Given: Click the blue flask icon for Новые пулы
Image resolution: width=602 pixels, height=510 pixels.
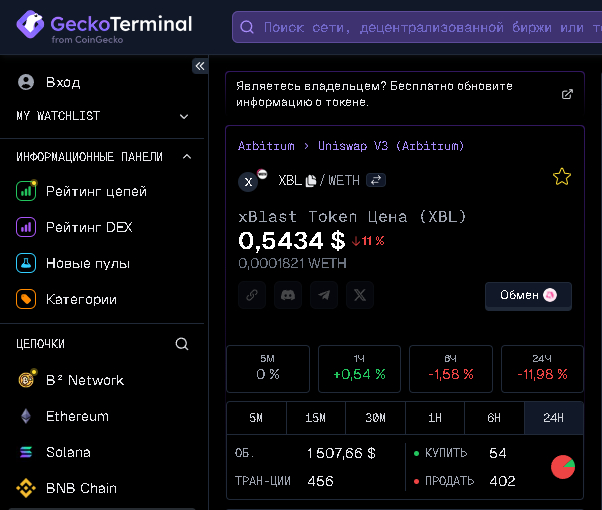Looking at the screenshot, I should [x=26, y=263].
